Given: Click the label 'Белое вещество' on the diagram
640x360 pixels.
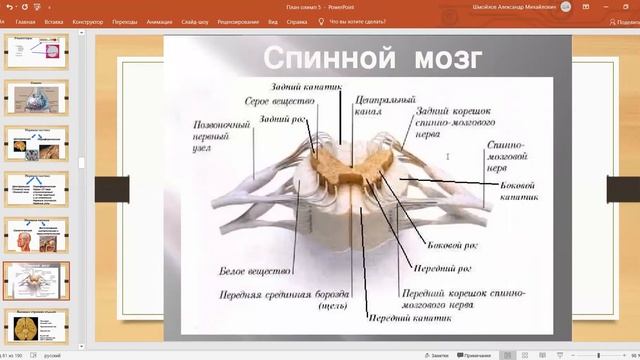Looking at the screenshot, I should [x=255, y=271].
